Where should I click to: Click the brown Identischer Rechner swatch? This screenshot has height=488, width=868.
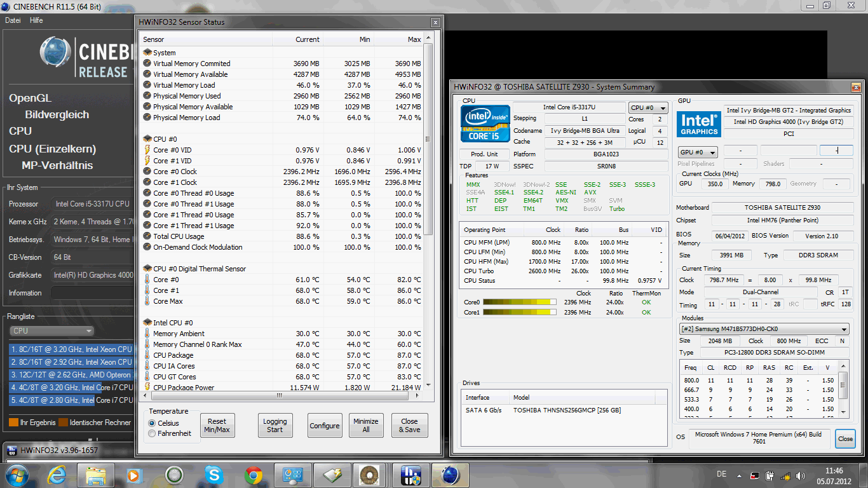(63, 423)
